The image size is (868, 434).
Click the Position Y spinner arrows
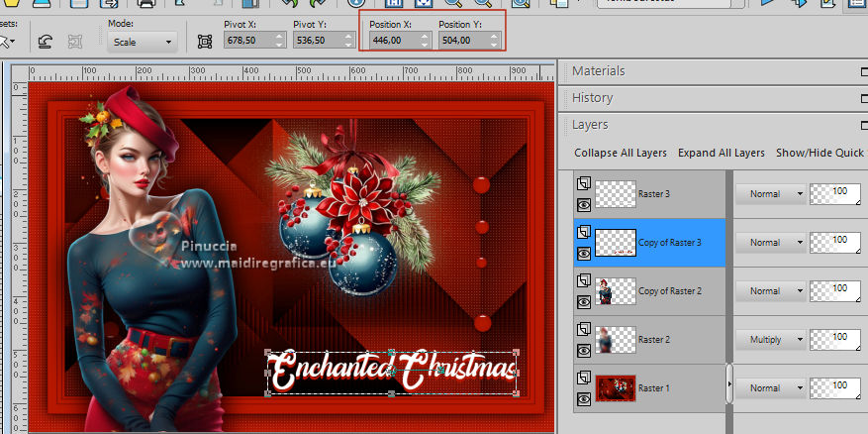495,40
